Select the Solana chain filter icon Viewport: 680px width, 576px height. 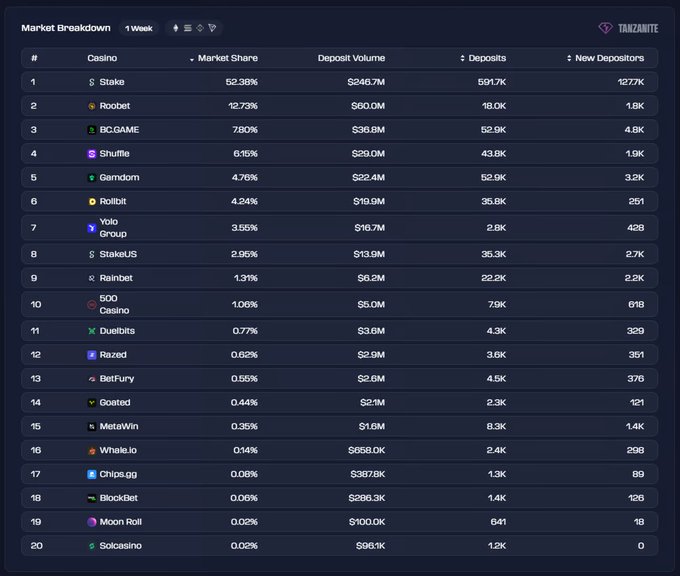[188, 28]
